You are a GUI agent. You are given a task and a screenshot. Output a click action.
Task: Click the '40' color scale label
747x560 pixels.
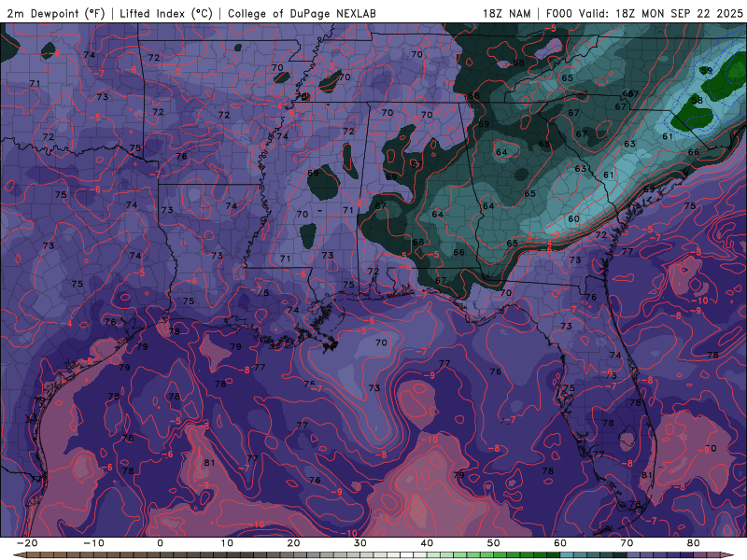(427, 543)
